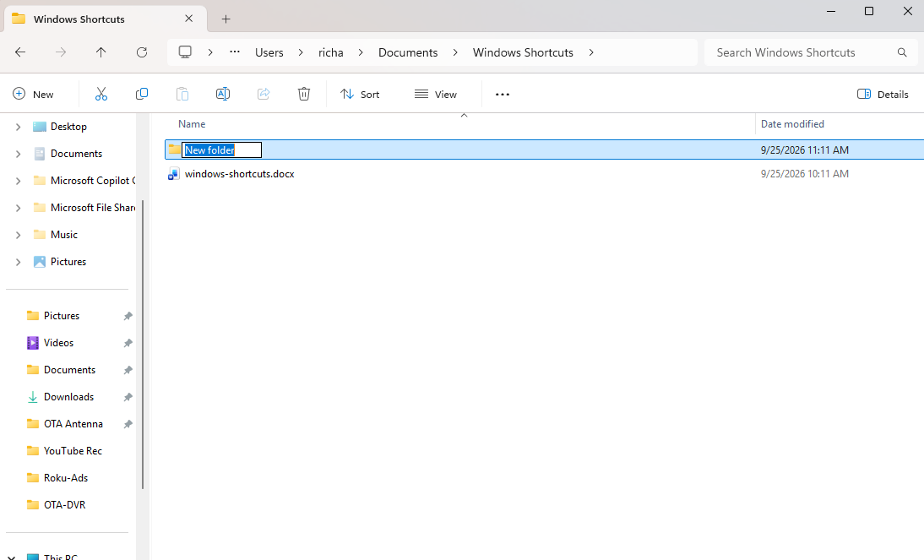This screenshot has width=924, height=560.
Task: Sort by the Name column header
Action: pos(192,124)
